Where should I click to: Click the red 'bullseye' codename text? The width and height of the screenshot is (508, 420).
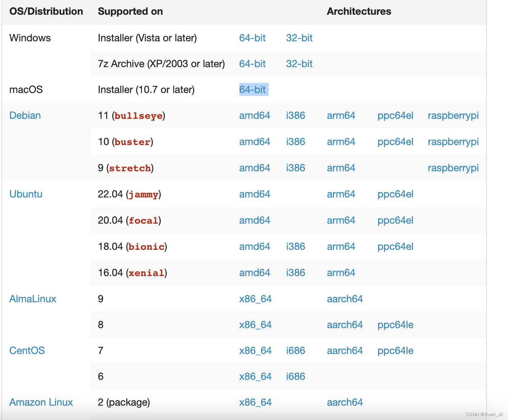click(138, 116)
